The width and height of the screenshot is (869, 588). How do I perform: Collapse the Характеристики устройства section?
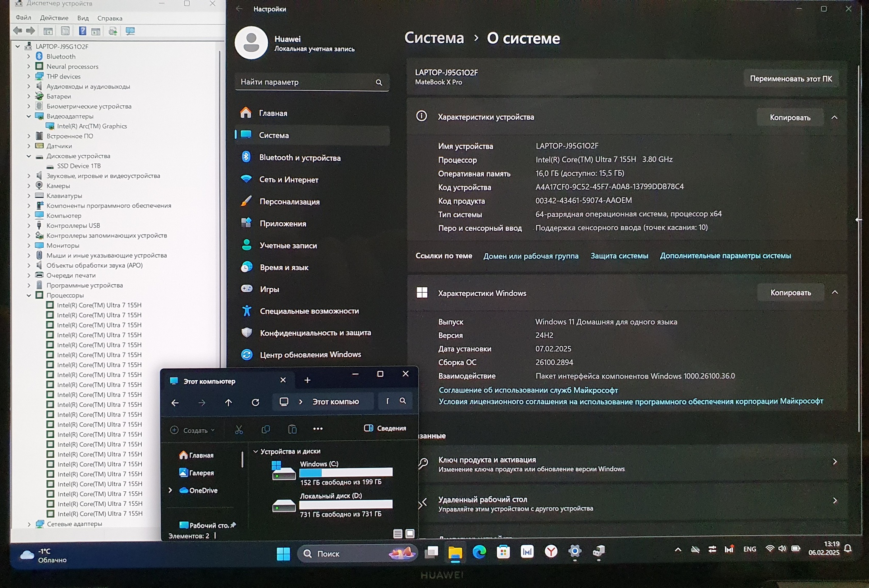[x=834, y=118]
